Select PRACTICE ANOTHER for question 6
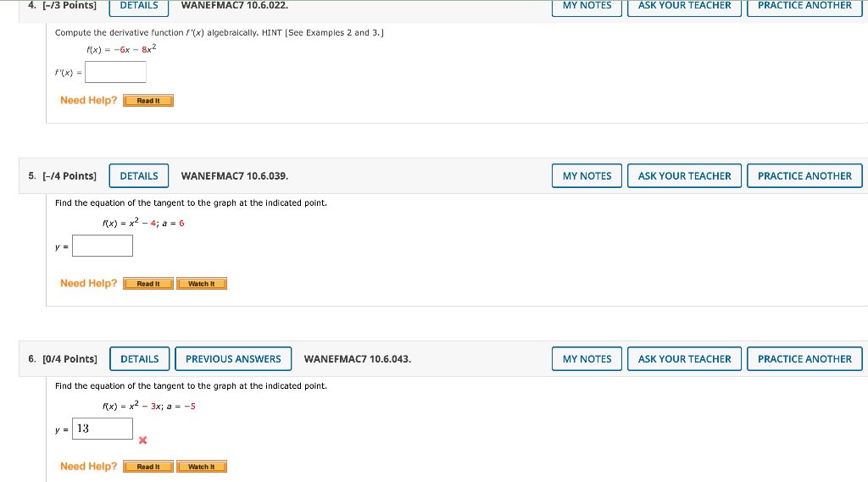868x482 pixels. pos(804,359)
